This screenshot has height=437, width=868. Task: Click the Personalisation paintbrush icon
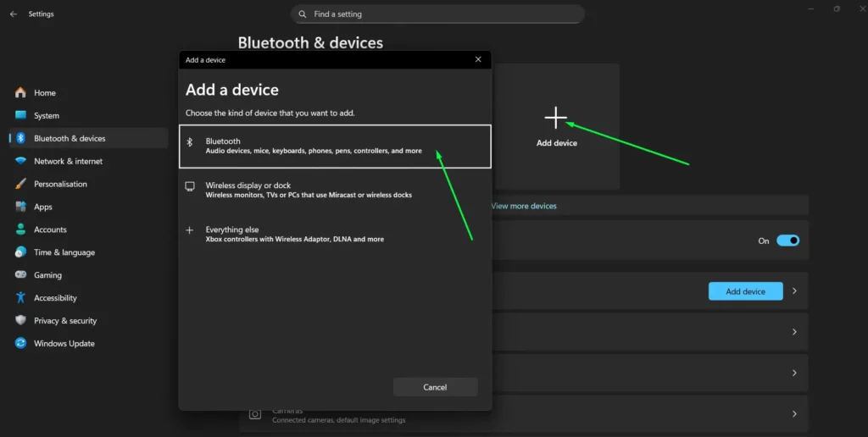point(20,184)
